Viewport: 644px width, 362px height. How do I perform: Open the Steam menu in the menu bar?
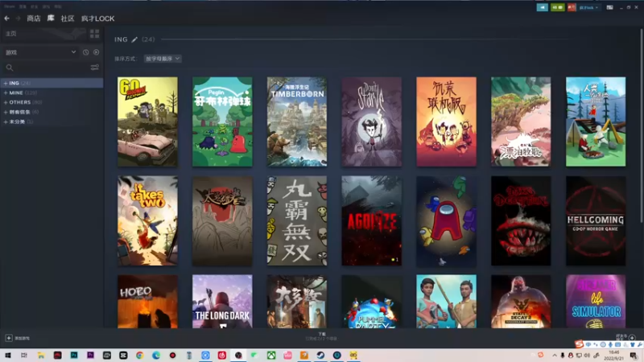[x=10, y=6]
